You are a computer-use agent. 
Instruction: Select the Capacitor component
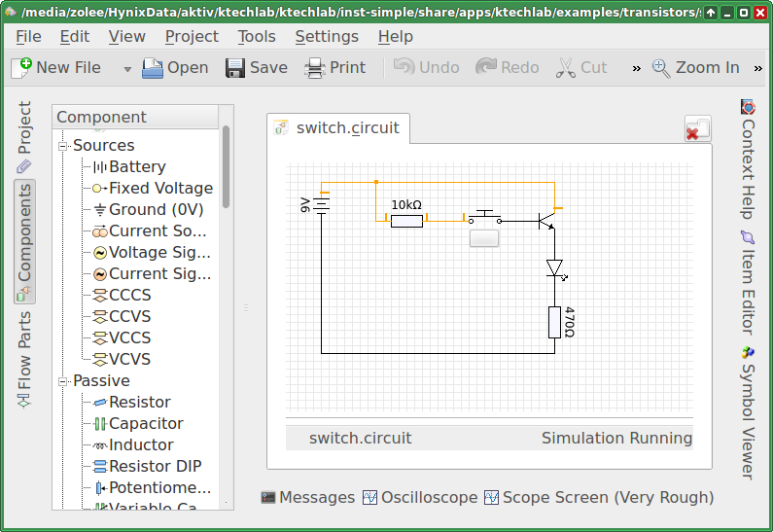pos(138,423)
